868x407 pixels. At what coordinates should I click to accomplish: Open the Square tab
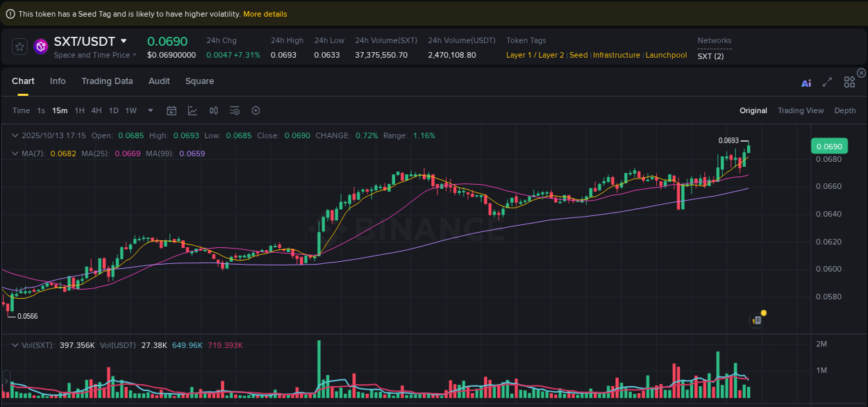199,81
